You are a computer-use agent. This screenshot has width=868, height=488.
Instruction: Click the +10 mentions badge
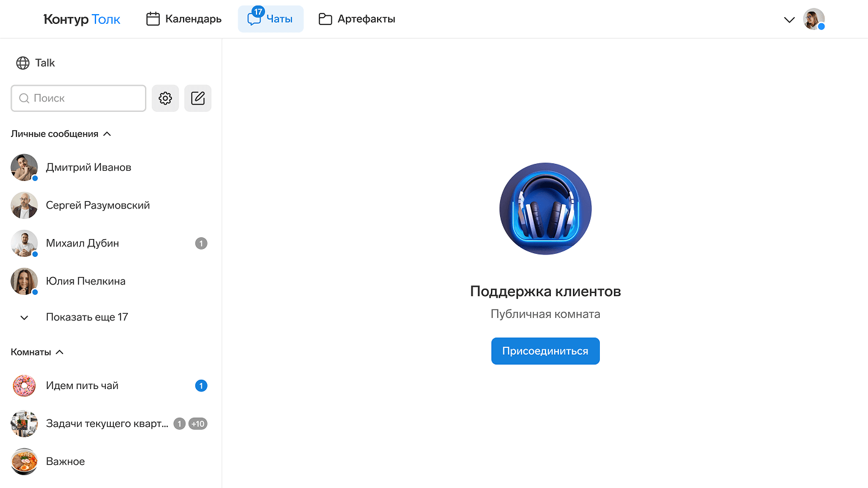pyautogui.click(x=198, y=424)
